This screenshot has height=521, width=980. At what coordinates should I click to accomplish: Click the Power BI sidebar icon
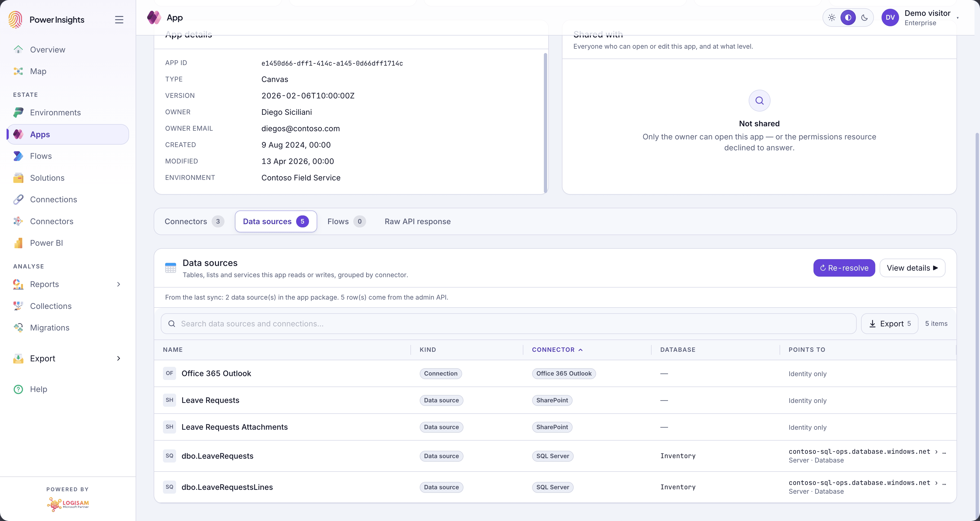[x=18, y=243]
